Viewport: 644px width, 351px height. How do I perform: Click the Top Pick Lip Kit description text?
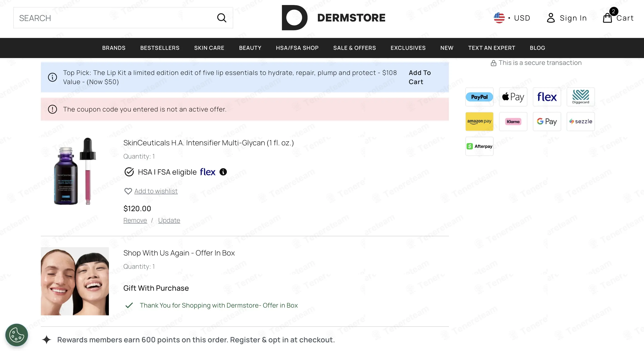(230, 77)
